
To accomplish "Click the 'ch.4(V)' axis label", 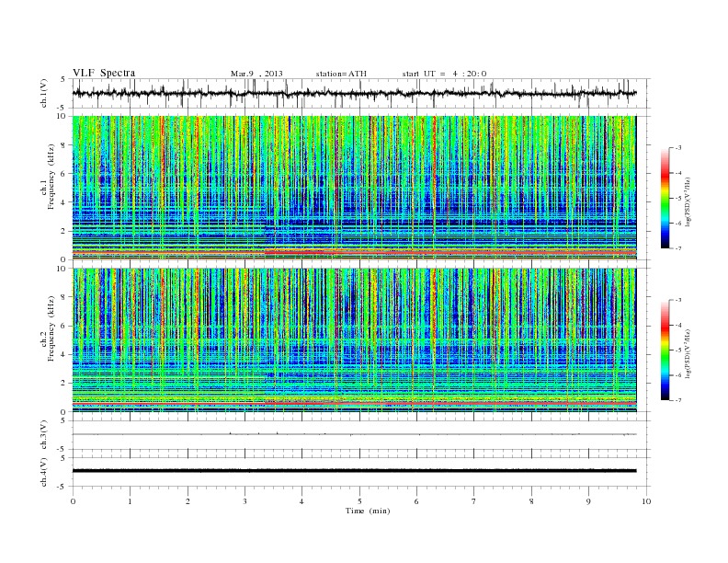I will [x=44, y=472].
